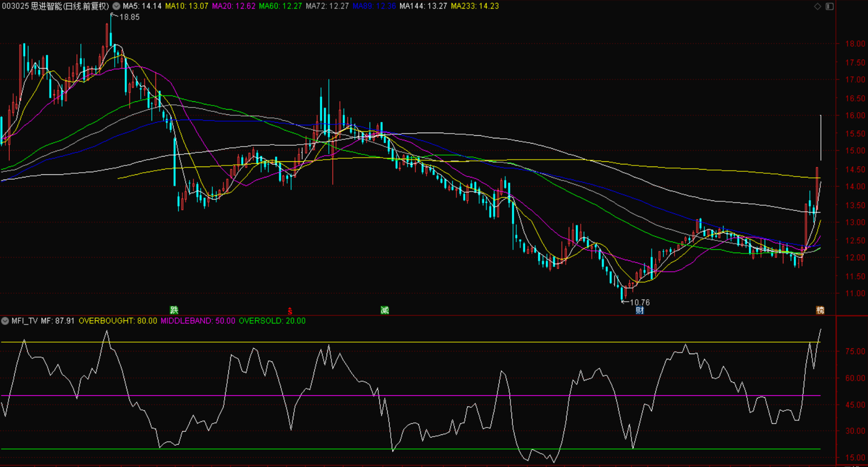
Task: Click the 75.00 MFI axis label
Action: point(855,351)
